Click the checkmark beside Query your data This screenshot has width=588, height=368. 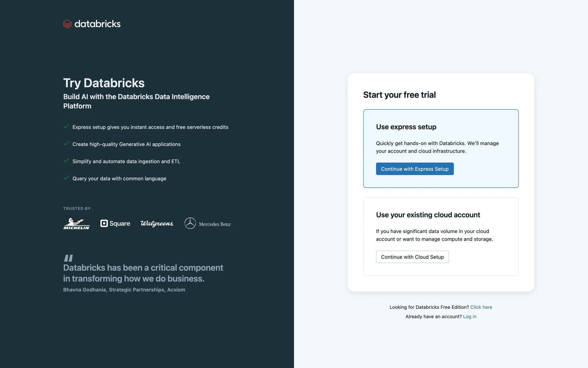66,178
